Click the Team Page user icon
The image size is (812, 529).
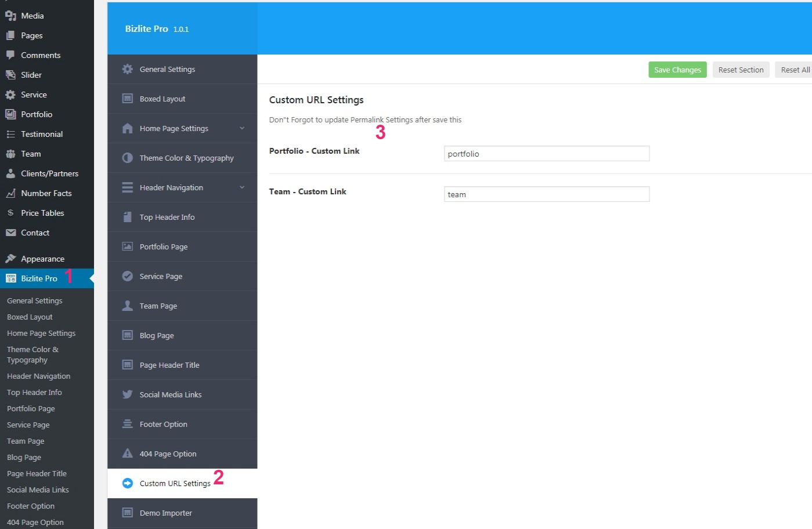coord(128,306)
